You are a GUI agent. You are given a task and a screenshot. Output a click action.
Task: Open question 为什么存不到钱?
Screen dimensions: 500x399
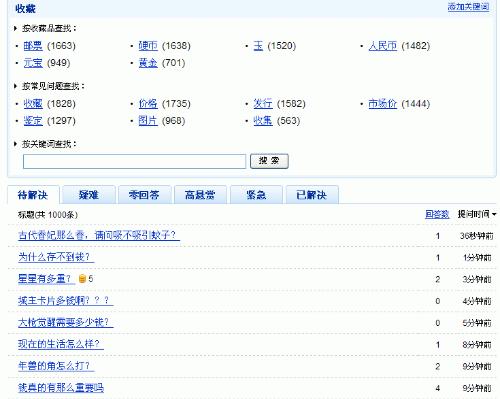coord(56,257)
